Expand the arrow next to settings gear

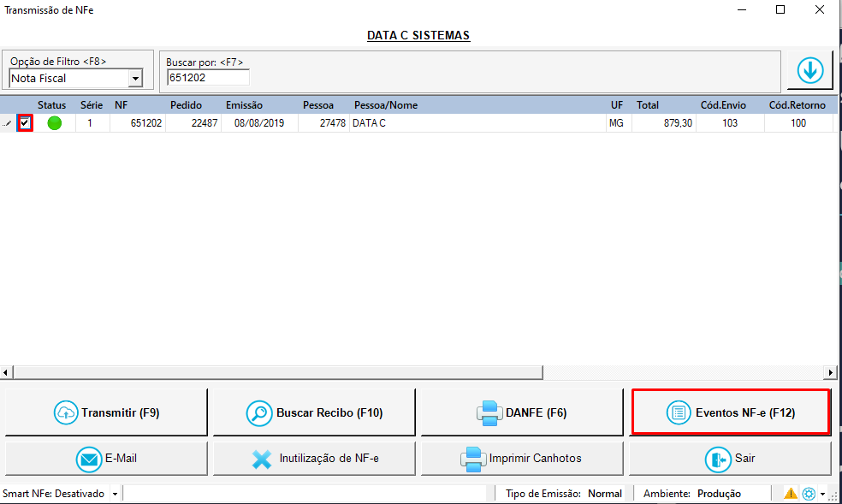click(x=822, y=495)
